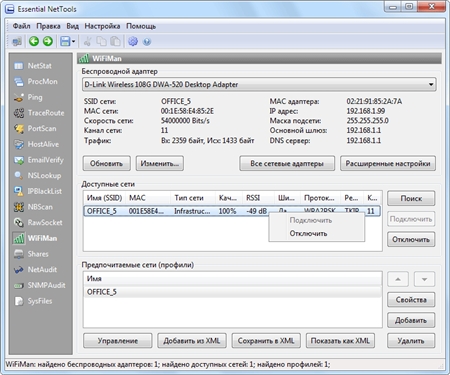The height and width of the screenshot is (375, 450).
Task: Sort networks by the RSSI column header
Action: (x=259, y=198)
